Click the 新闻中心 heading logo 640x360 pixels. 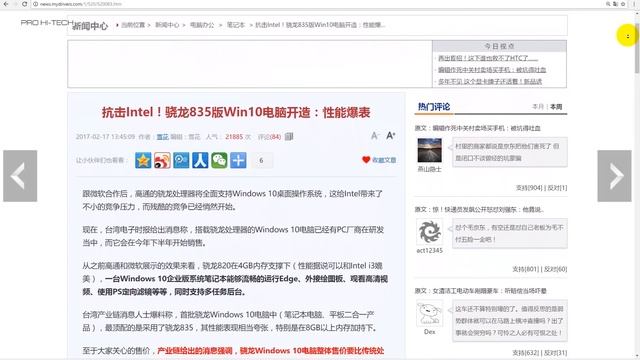[x=90, y=26]
